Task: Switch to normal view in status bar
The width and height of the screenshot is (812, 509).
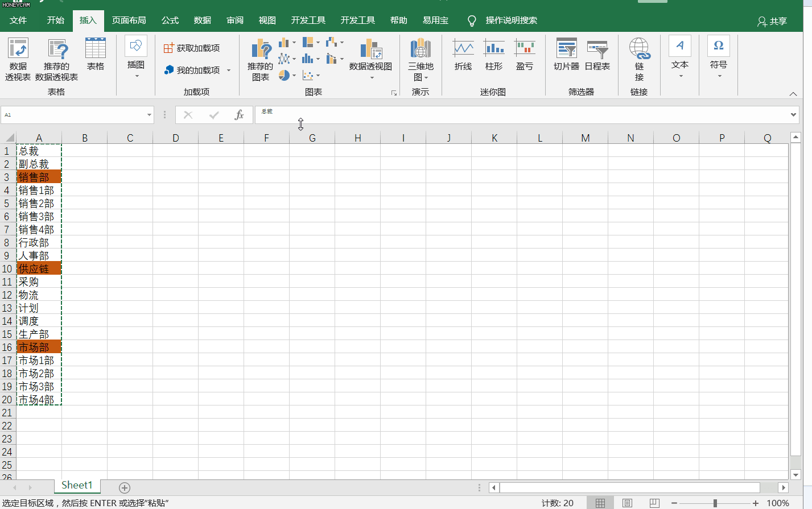Action: 600,503
